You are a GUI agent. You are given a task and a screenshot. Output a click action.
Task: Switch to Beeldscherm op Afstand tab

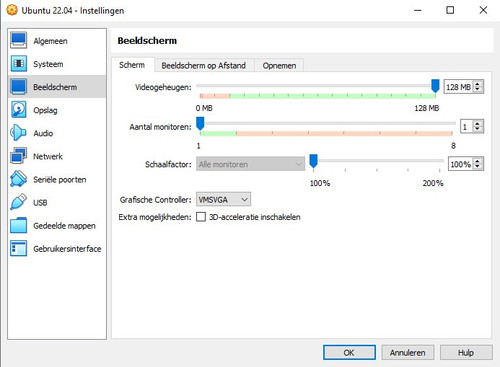click(204, 65)
